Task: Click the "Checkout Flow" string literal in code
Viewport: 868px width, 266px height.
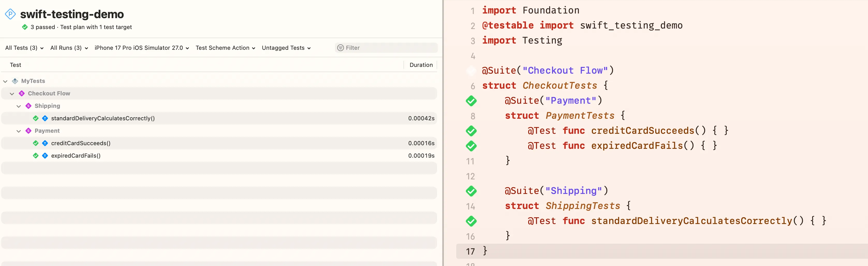Action: point(565,71)
